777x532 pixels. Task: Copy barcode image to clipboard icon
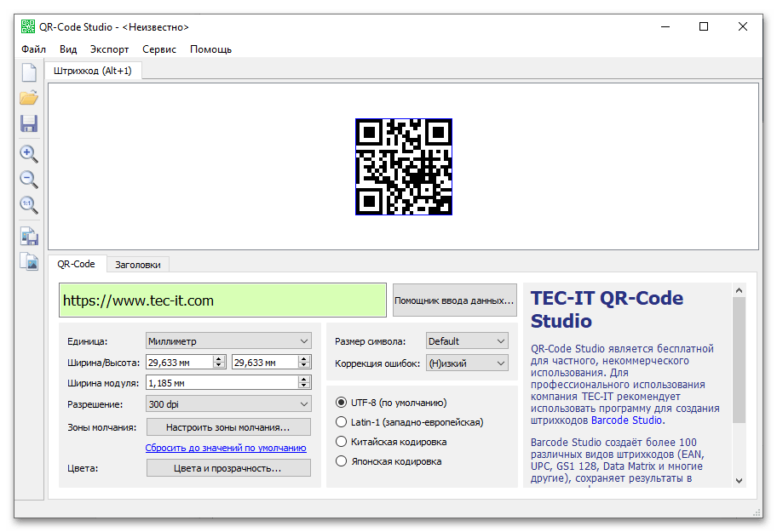click(29, 261)
